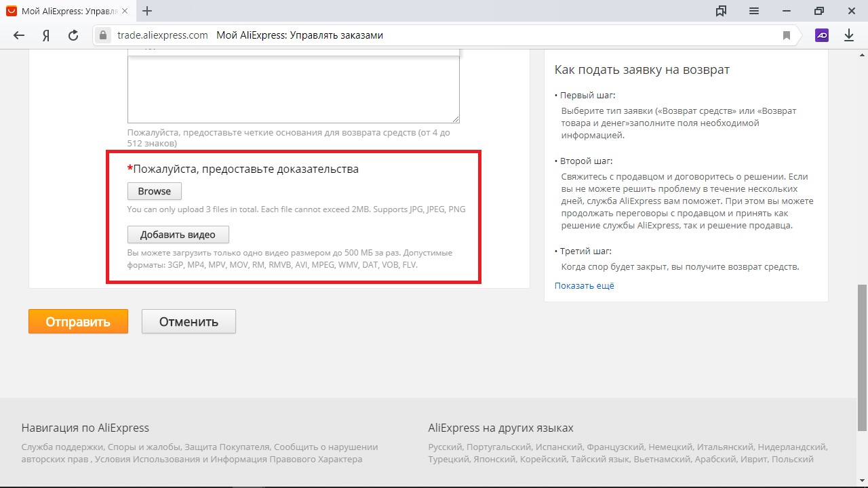Screen dimensions: 868x488
Task: Click the Browse button to upload evidence
Action: (155, 191)
